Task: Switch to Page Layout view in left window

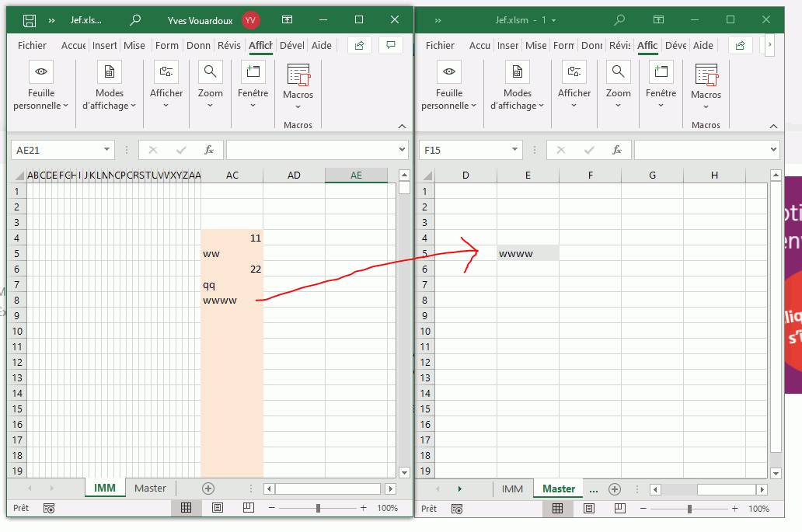Action: pos(218,507)
